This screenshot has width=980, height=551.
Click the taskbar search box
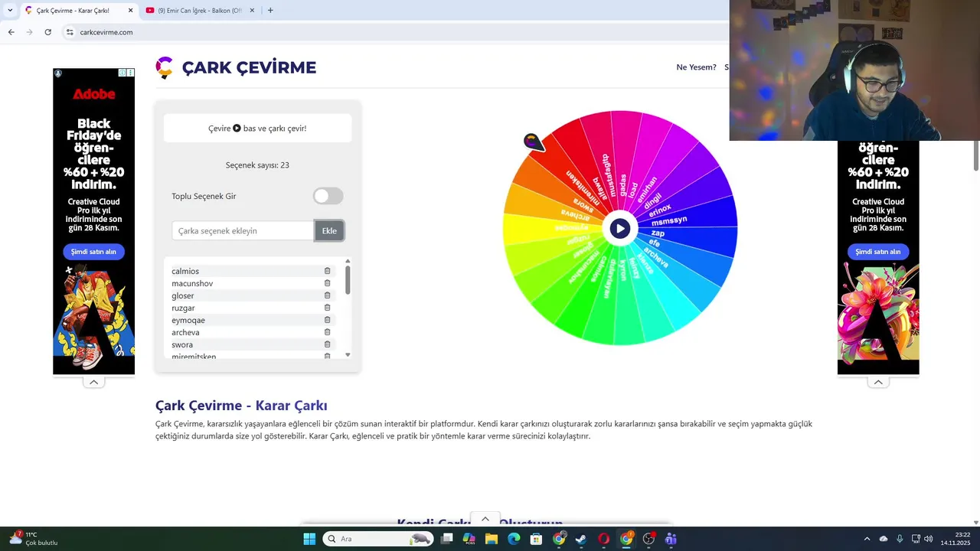tap(377, 539)
